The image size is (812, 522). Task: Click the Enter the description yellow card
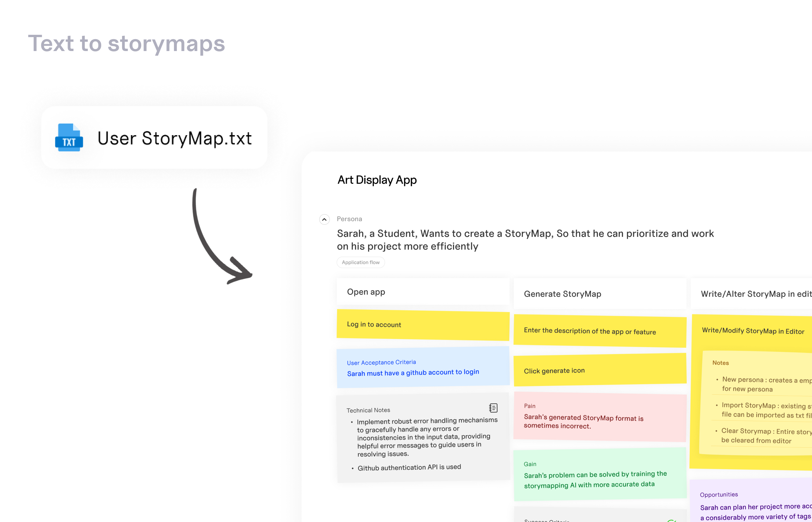click(599, 331)
